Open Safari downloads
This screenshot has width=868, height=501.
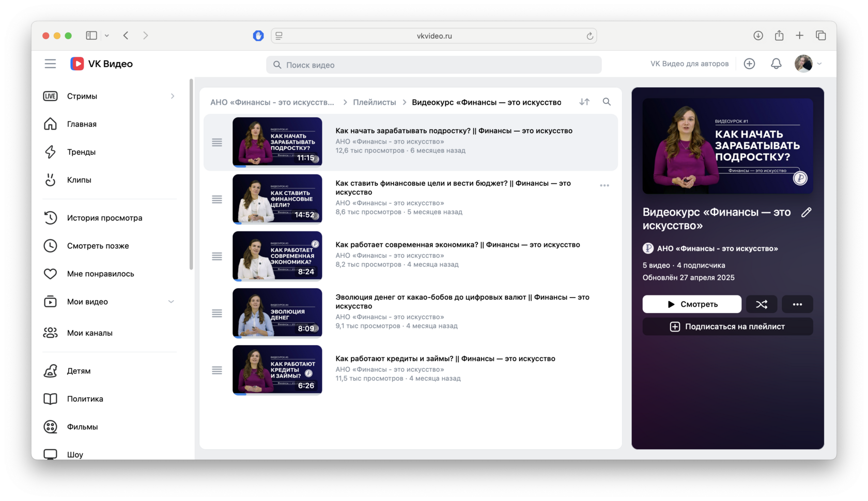[758, 36]
